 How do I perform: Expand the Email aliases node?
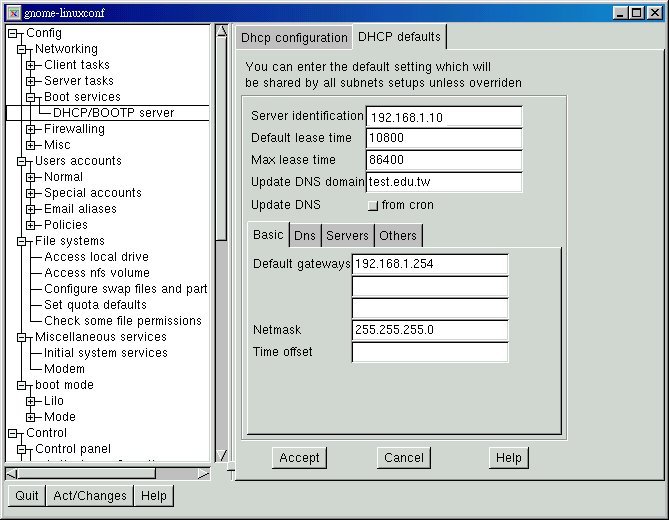30,209
